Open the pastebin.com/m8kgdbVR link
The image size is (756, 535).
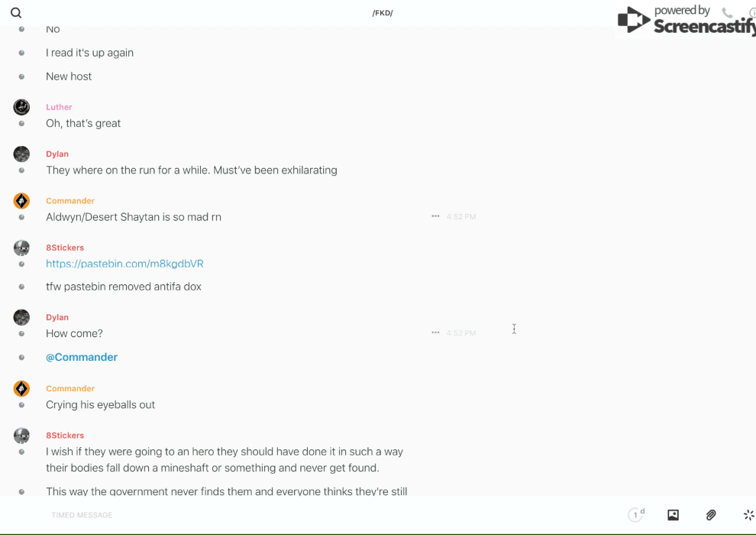coord(124,264)
